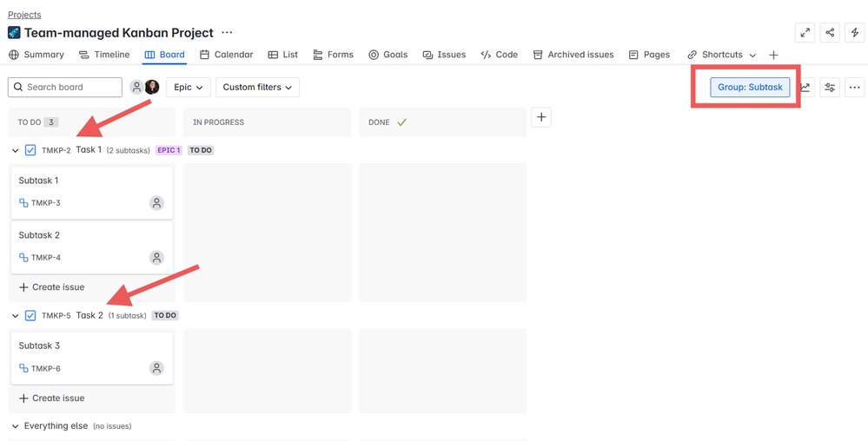The image size is (868, 441).
Task: Open view settings sliders icon
Action: tap(830, 88)
